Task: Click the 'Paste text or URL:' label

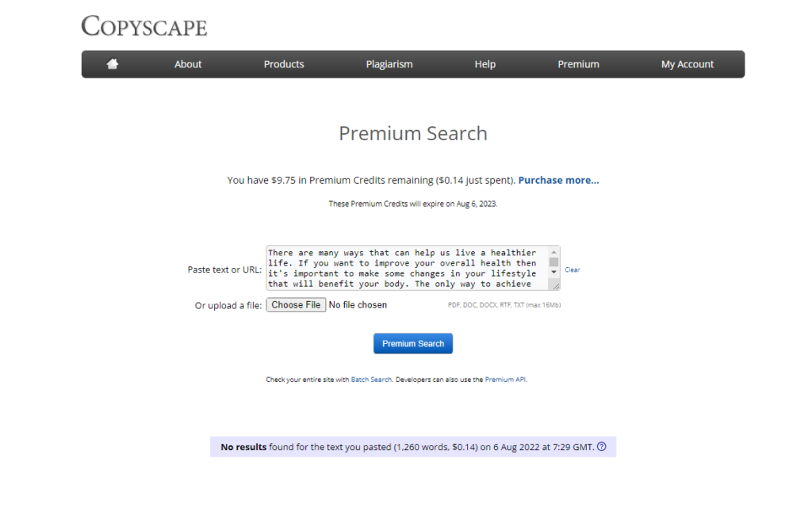Action: (224, 269)
